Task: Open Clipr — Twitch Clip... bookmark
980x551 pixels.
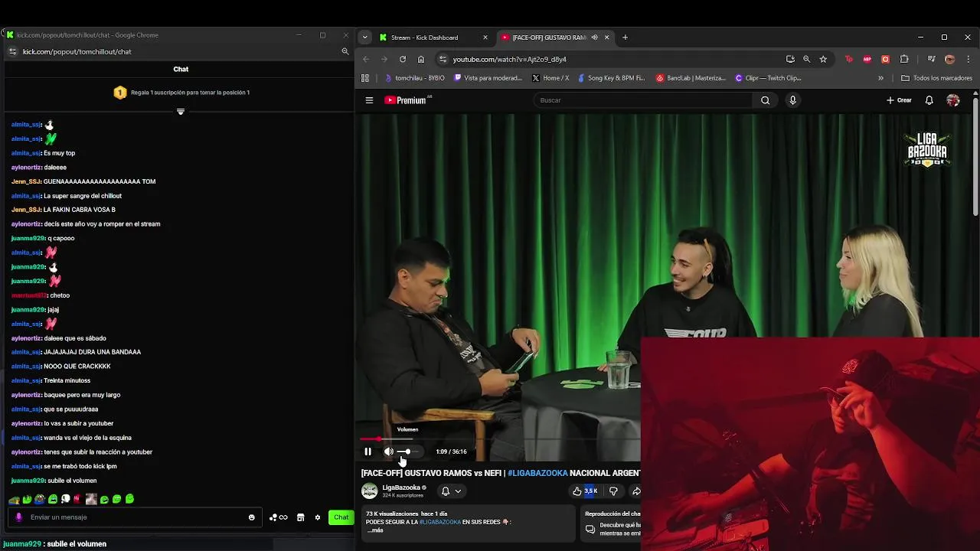Action: pyautogui.click(x=768, y=78)
